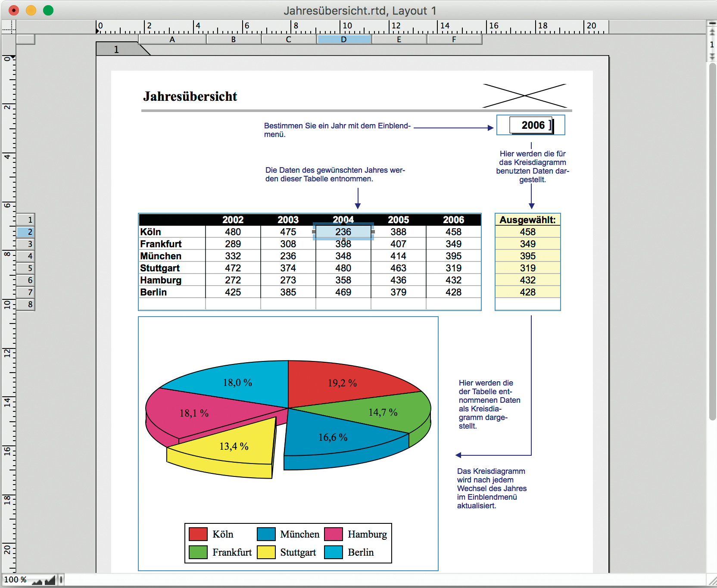Open the year pop-up menu showing 2006
717x588 pixels.
pyautogui.click(x=531, y=125)
